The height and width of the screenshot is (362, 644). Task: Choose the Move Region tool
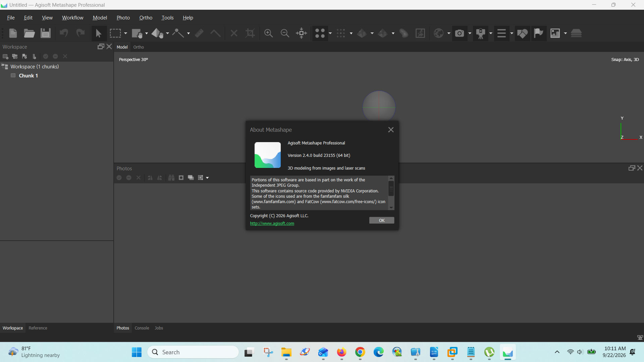click(x=137, y=33)
